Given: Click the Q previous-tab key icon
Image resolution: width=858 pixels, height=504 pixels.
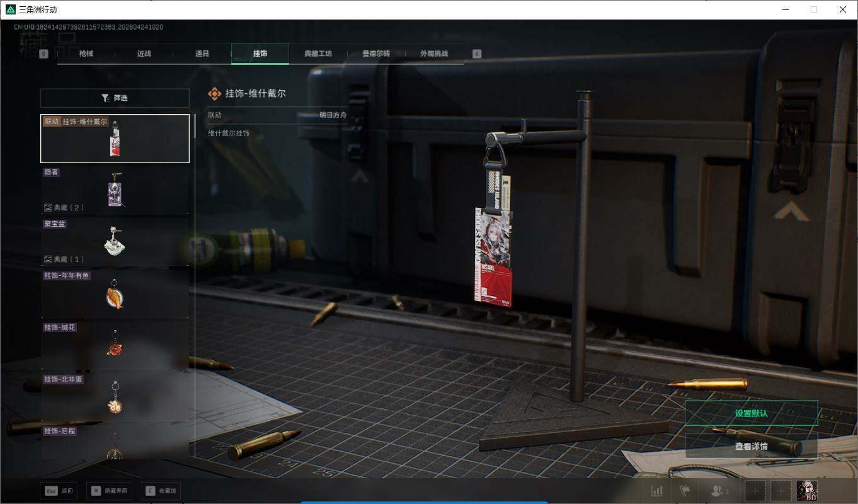Looking at the screenshot, I should (x=43, y=54).
